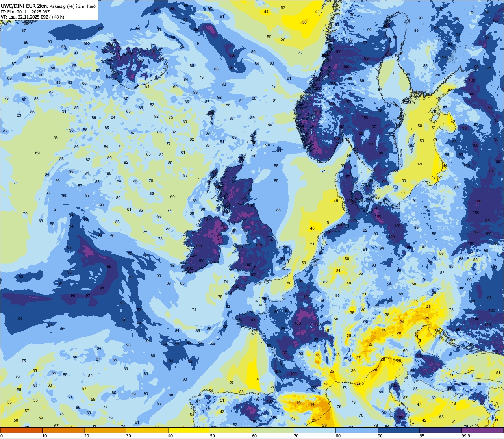Click the '20' label under the color bar

[x=87, y=436]
